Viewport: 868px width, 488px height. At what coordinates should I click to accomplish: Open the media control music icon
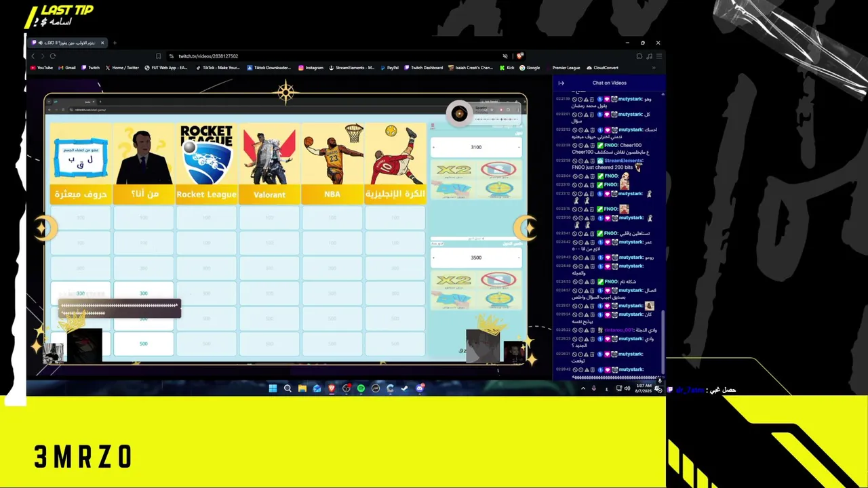coord(649,56)
